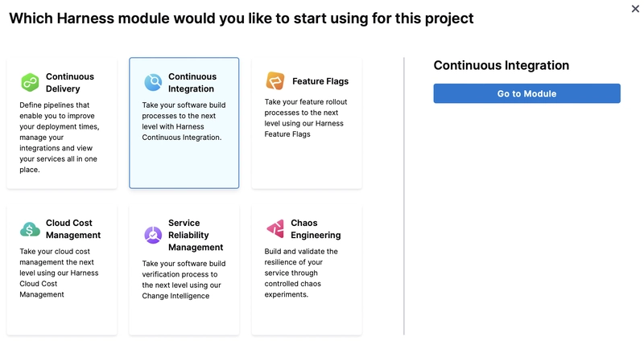Select the Chaos Engineering card title
Viewport: 644px width, 345px height.
pos(316,229)
